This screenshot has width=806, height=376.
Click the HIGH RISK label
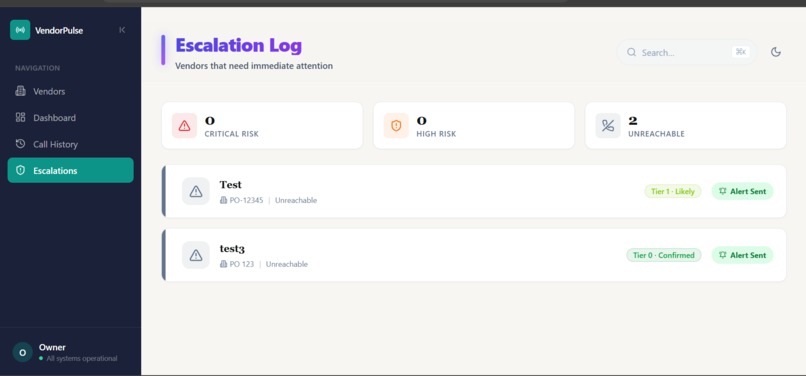(436, 134)
